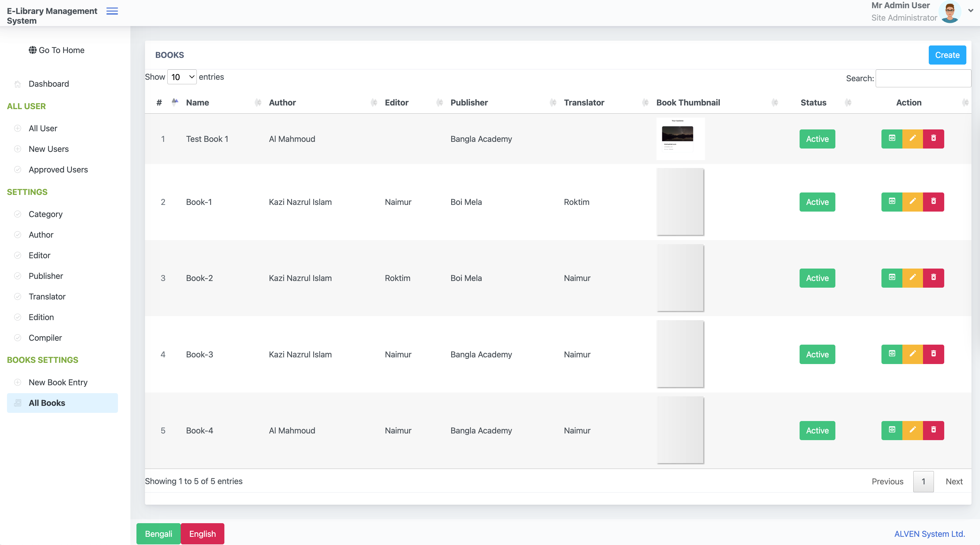Sort by Book Thumbnail column arrows
Viewport: 980px width, 545px height.
(775, 102)
